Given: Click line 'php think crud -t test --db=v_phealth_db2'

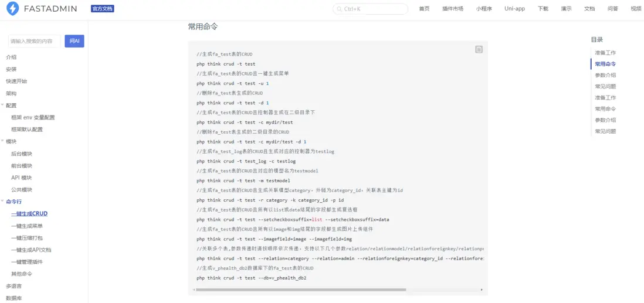Looking at the screenshot, I should coord(252,278).
